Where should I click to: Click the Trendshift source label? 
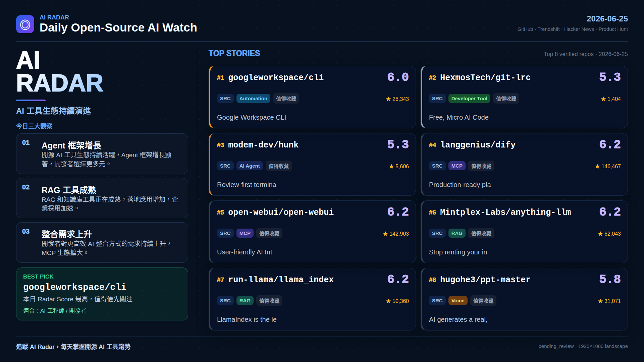[x=548, y=29]
